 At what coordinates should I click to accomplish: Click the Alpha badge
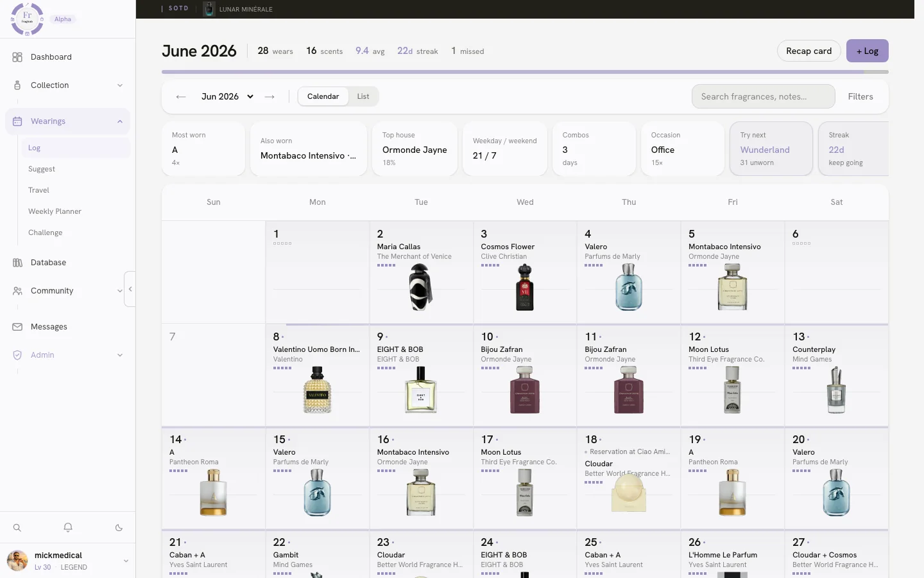coord(63,19)
